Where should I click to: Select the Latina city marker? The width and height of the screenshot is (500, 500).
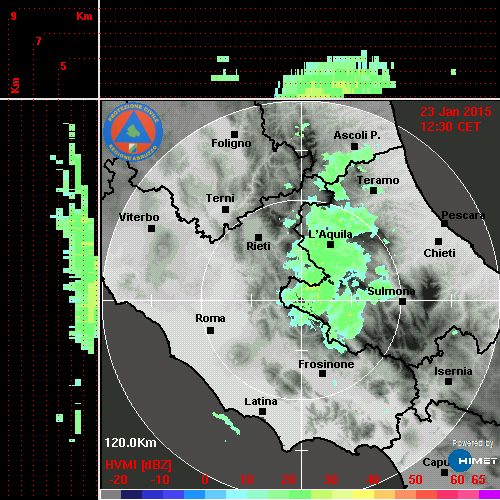[x=262, y=412]
